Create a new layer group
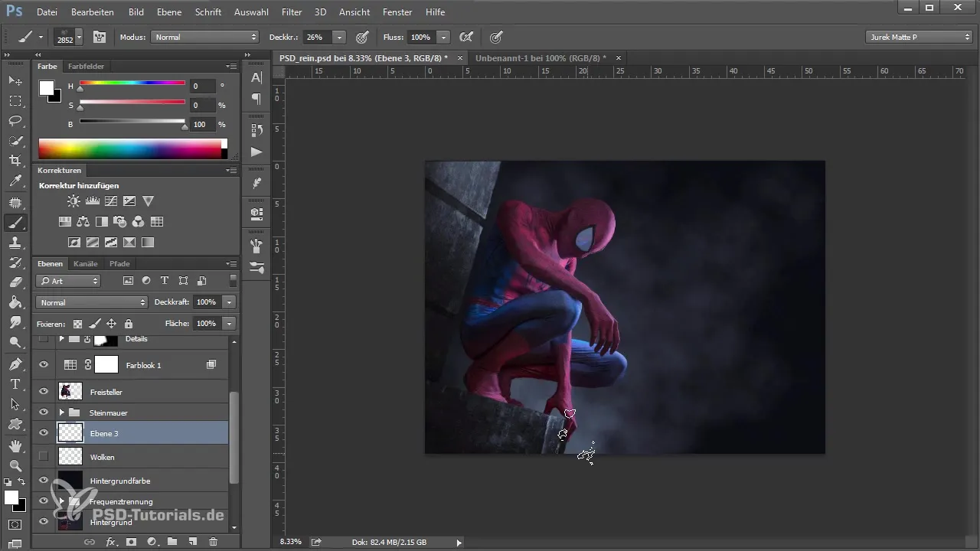Screen dimensions: 980x551 pos(172,542)
